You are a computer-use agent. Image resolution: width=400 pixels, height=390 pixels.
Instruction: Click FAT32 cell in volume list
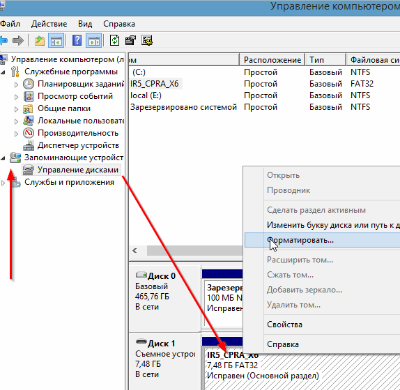tap(362, 84)
